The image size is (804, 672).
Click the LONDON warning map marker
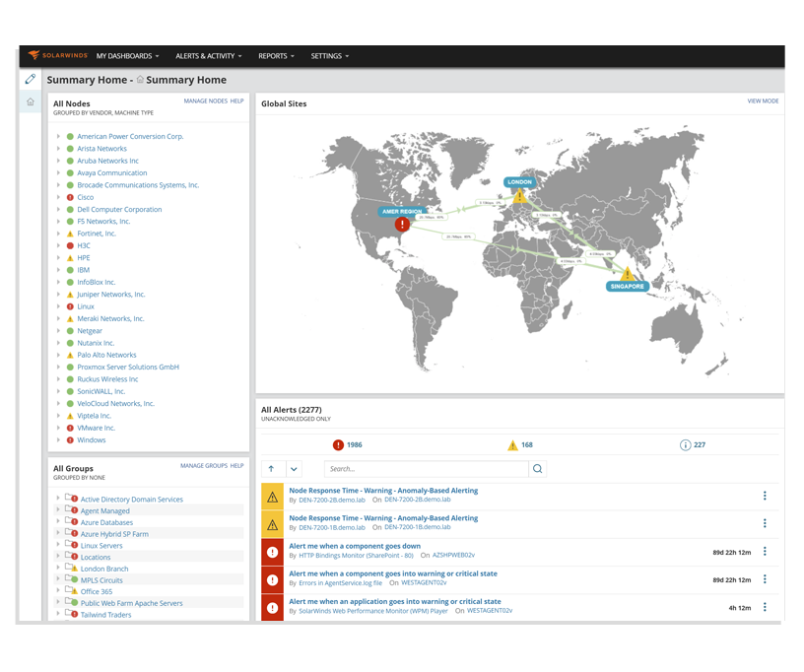(x=520, y=195)
